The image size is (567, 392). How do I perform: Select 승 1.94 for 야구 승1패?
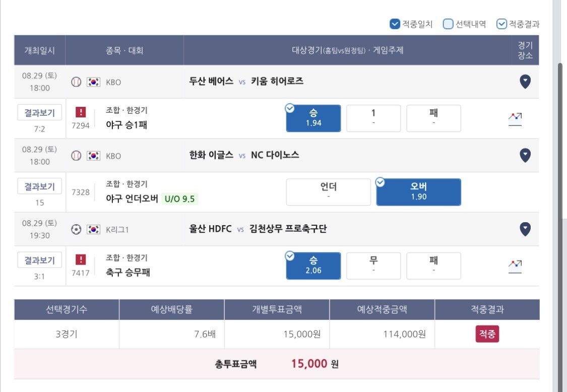pyautogui.click(x=313, y=118)
